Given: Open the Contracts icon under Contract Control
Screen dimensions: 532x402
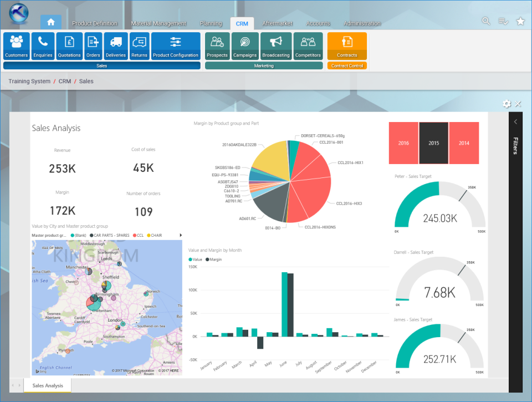Looking at the screenshot, I should [346, 45].
